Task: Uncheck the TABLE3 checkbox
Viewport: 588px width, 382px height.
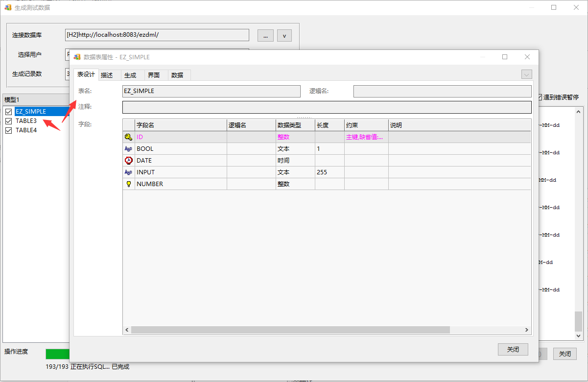Action: tap(9, 121)
